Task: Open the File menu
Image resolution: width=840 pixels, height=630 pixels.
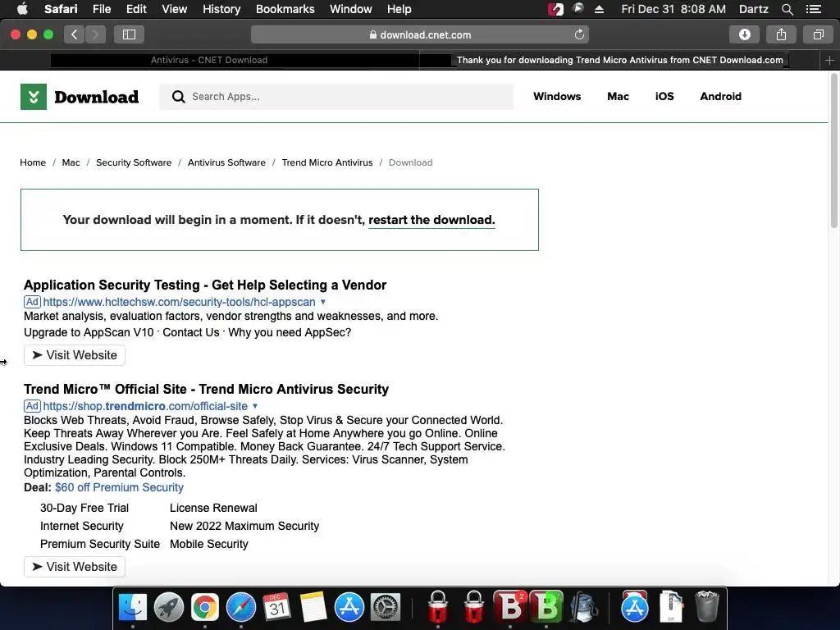Action: pos(101,9)
